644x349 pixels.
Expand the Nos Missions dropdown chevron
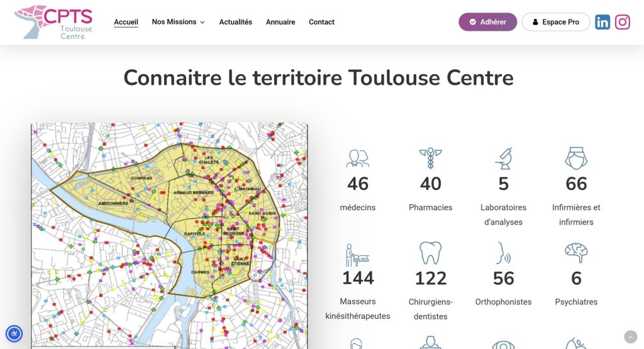point(203,22)
